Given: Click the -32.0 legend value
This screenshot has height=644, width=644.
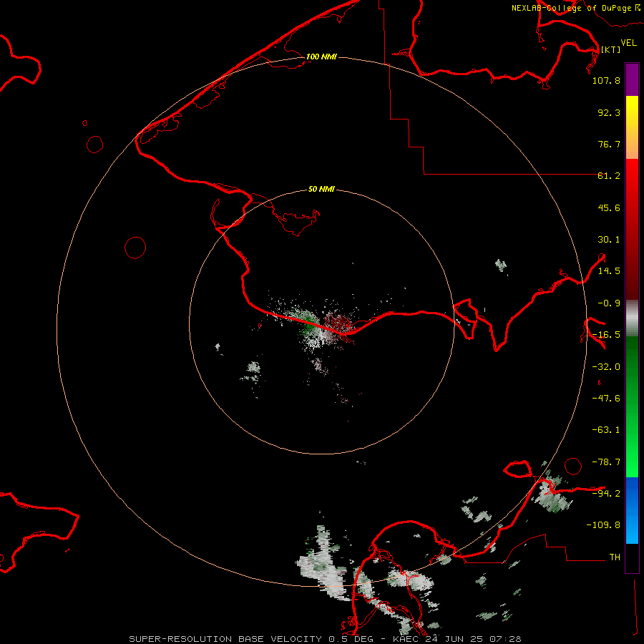Looking at the screenshot, I should pyautogui.click(x=606, y=367).
